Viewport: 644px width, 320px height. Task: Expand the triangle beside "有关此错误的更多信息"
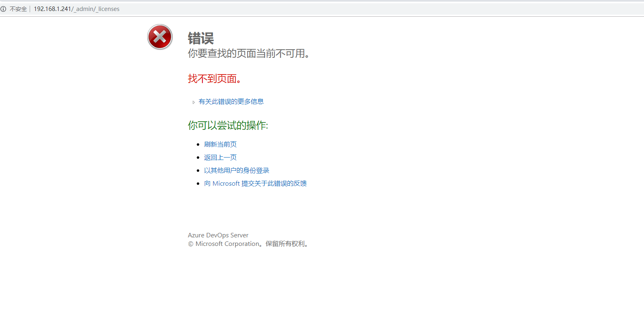(x=194, y=102)
